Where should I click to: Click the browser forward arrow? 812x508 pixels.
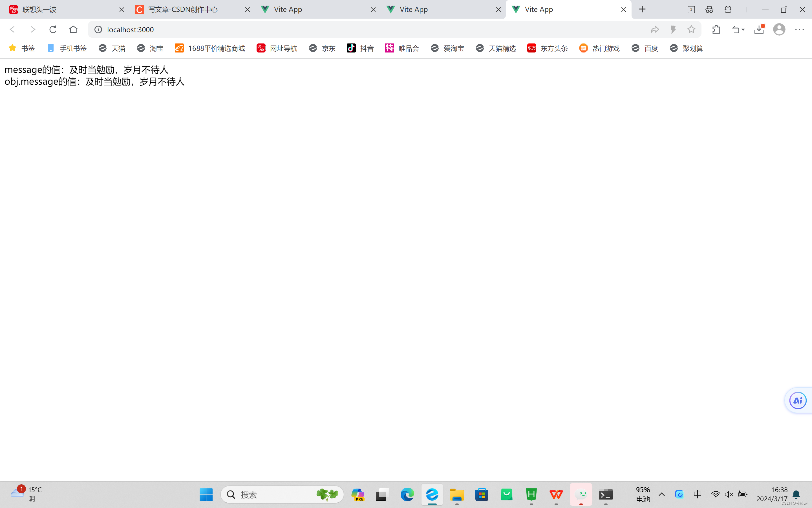coord(32,30)
